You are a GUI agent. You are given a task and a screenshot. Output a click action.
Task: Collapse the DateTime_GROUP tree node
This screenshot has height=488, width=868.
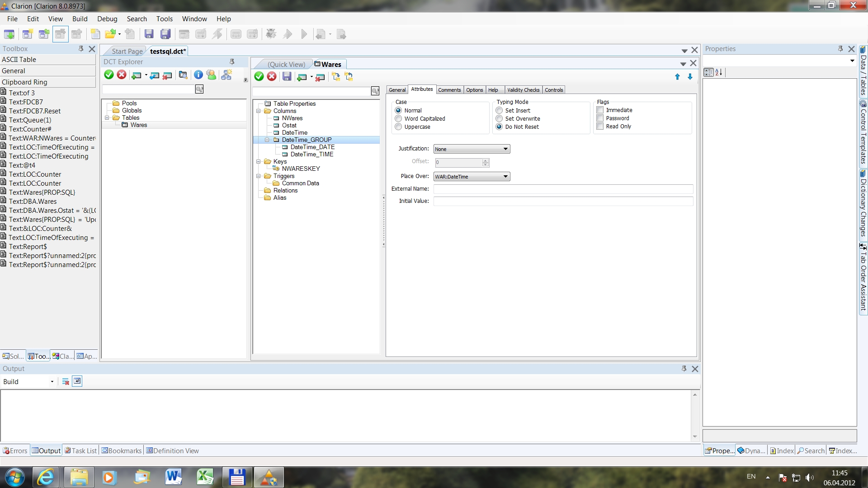(267, 140)
